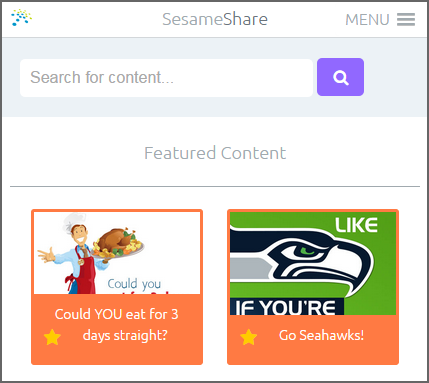Click the SesameShare dotted logo icon
The height and width of the screenshot is (383, 429).
coord(22,17)
